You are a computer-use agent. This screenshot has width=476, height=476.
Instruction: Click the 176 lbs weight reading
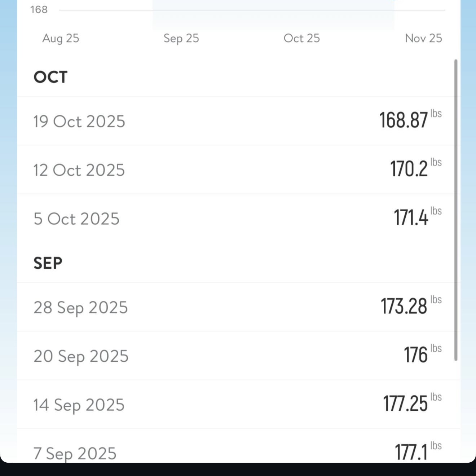(415, 355)
